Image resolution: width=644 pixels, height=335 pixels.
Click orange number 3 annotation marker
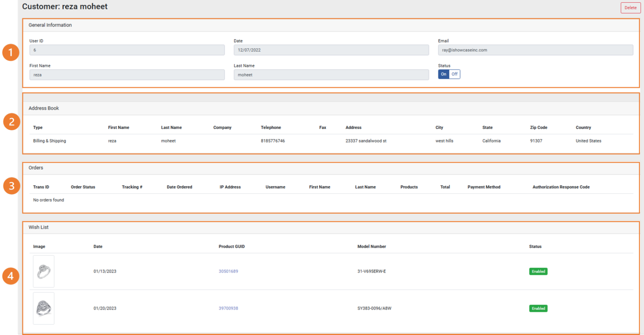click(11, 186)
